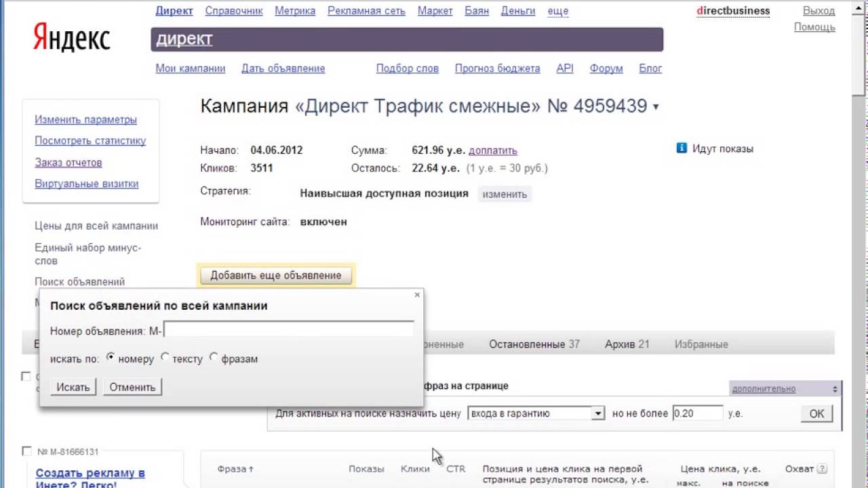Click Цены для всей кампании

(x=96, y=226)
